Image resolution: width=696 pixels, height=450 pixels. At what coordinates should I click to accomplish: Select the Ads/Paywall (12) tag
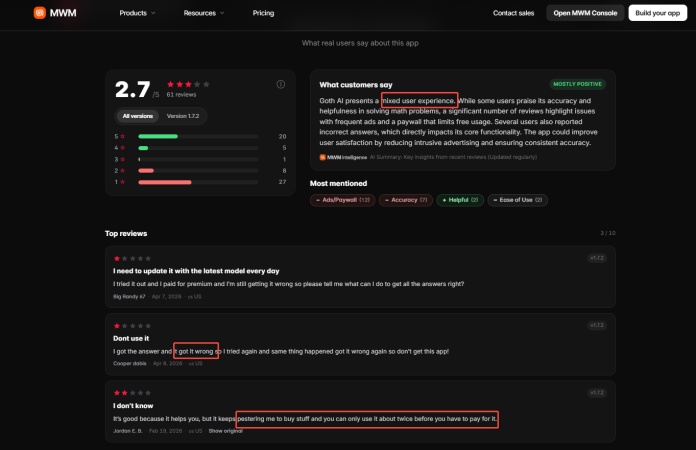click(342, 200)
